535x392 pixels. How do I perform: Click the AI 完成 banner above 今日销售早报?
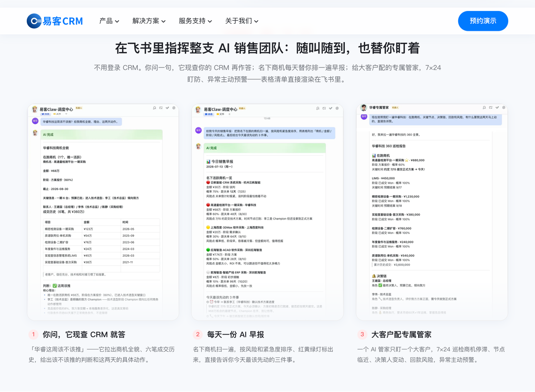click(x=265, y=148)
